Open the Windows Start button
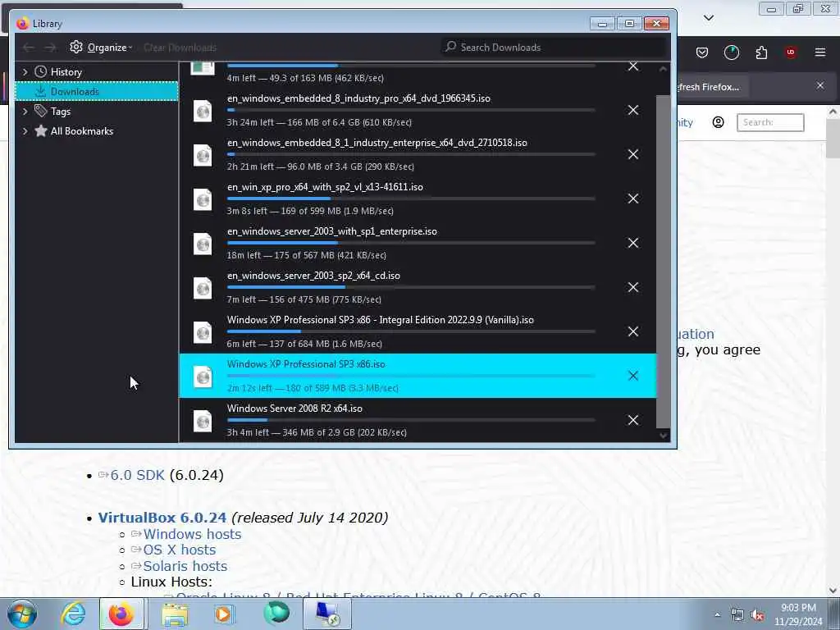840x630 pixels. pos(22,614)
